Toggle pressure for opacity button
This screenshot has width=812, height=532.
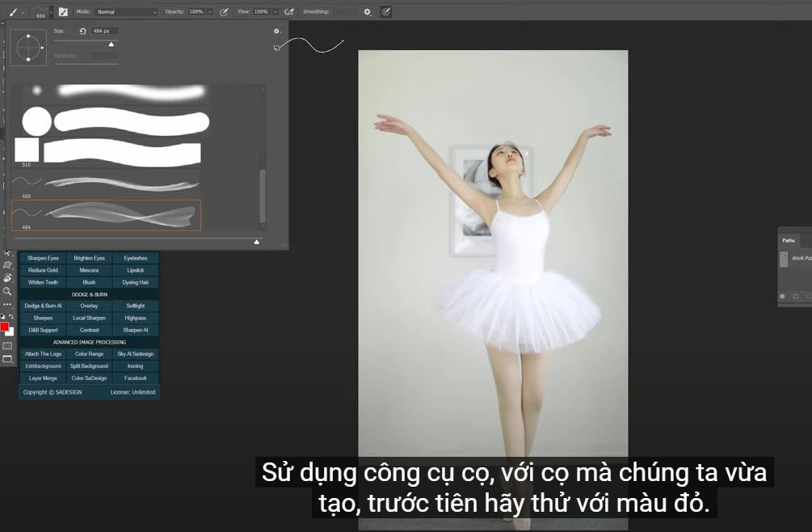coord(224,12)
